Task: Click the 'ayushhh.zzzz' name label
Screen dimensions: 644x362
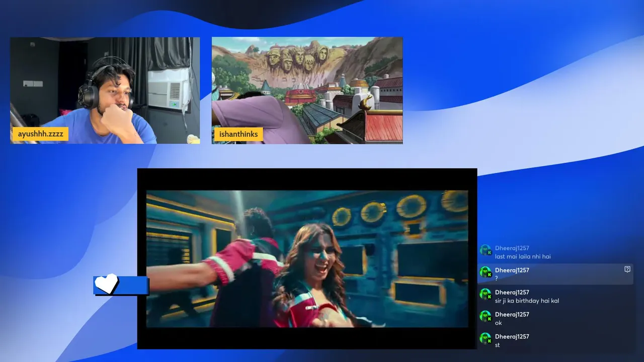Action: click(x=41, y=134)
